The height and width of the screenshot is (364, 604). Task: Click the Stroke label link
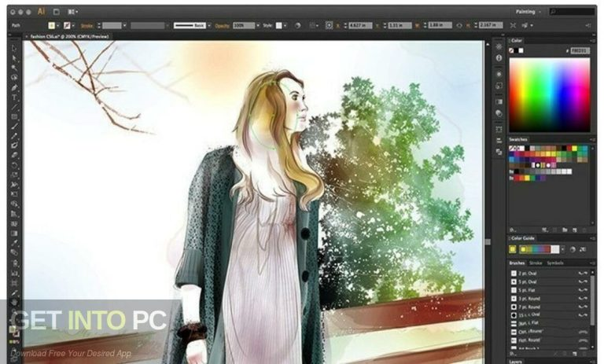coord(87,26)
